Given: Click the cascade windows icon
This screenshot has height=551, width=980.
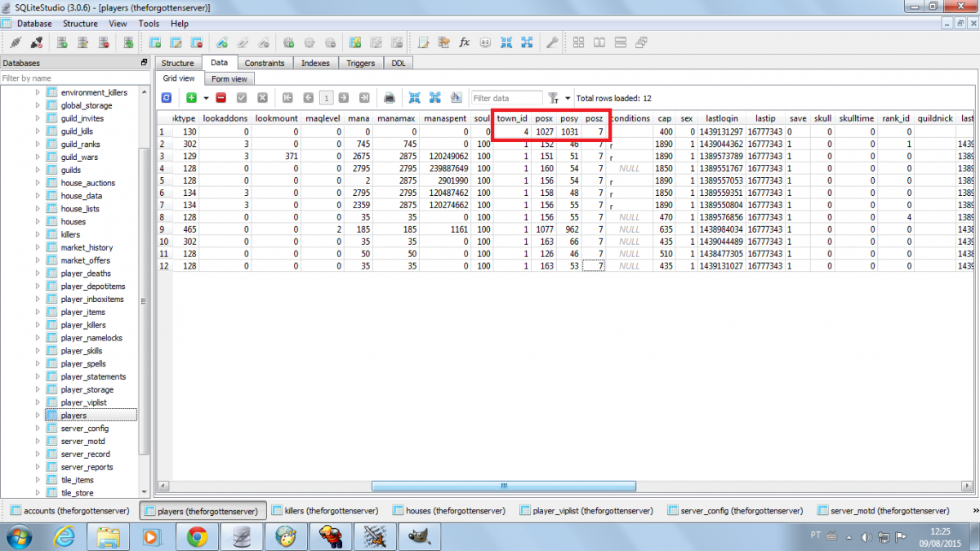Looking at the screenshot, I should [x=641, y=42].
